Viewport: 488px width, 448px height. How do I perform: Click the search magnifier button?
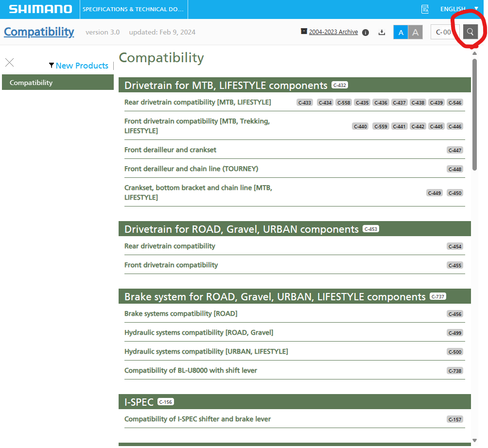tap(471, 32)
